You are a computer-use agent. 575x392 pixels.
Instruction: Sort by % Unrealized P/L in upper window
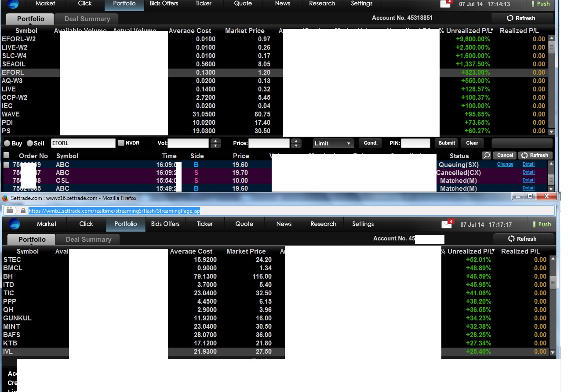[466, 31]
